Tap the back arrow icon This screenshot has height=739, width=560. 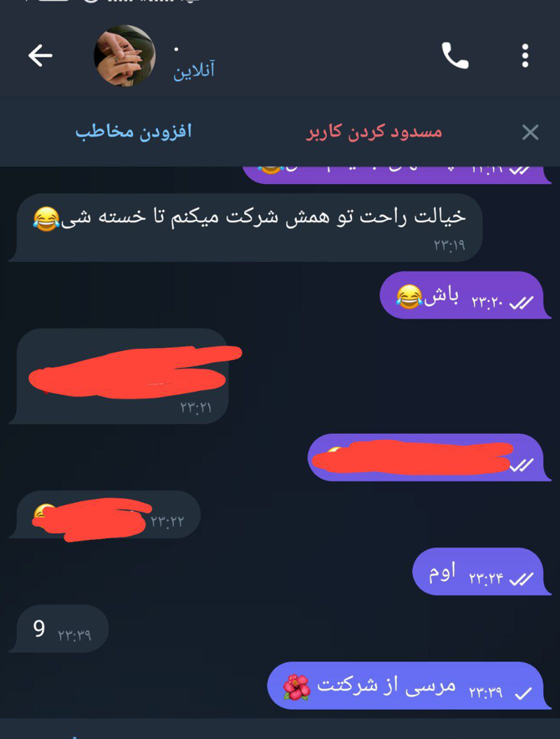click(40, 55)
